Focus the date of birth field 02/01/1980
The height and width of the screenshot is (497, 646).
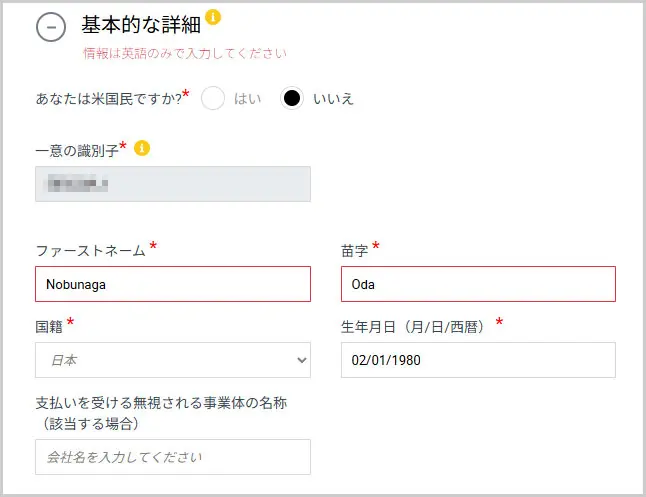click(477, 360)
